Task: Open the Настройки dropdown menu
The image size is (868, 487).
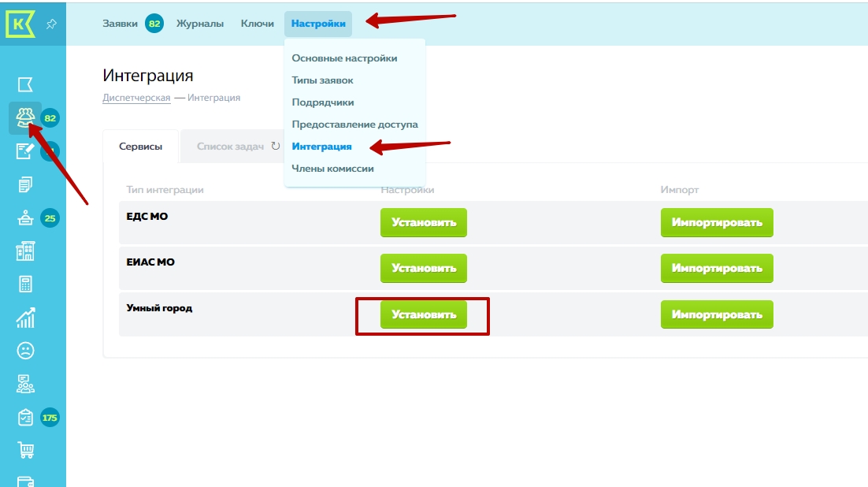Action: click(318, 24)
